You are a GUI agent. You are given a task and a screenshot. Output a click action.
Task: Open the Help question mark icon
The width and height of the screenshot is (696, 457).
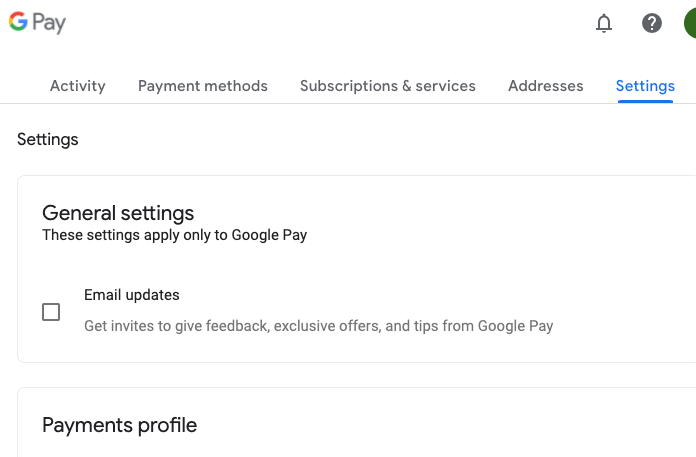tap(652, 23)
